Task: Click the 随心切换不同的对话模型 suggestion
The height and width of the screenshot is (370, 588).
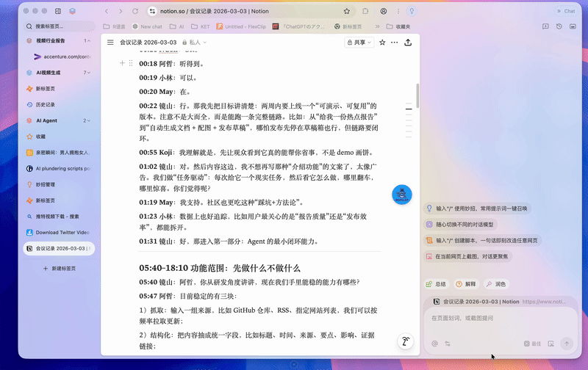Action: coord(461,225)
